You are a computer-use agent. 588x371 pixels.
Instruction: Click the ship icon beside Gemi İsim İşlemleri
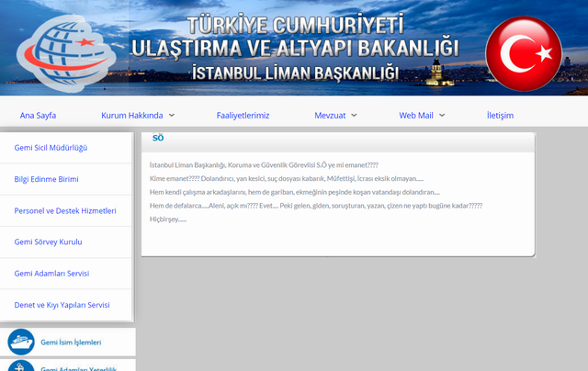[20, 343]
